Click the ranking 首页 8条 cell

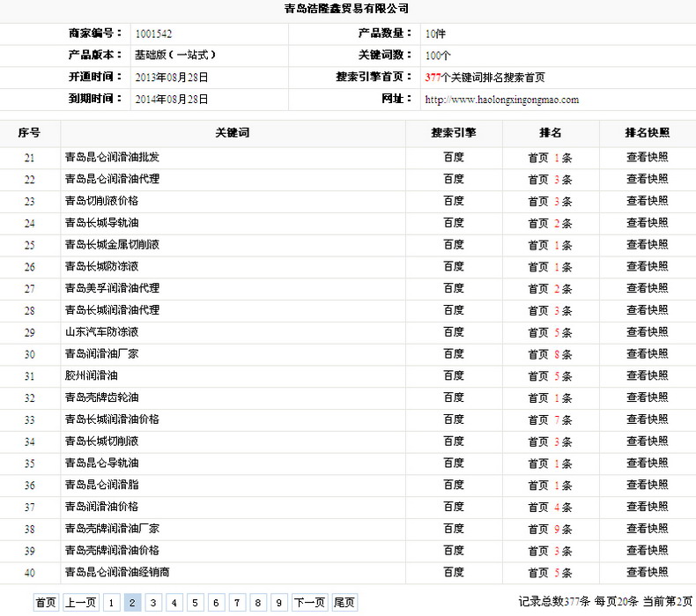pyautogui.click(x=550, y=354)
